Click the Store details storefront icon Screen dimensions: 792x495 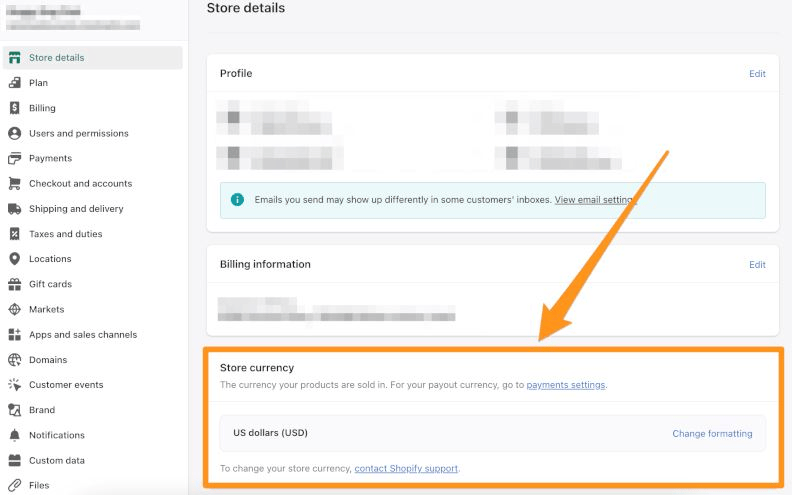(x=15, y=58)
